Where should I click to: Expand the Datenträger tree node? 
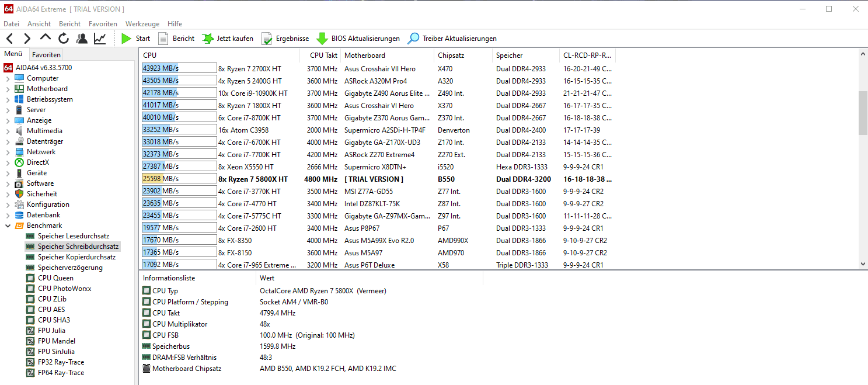coord(8,141)
